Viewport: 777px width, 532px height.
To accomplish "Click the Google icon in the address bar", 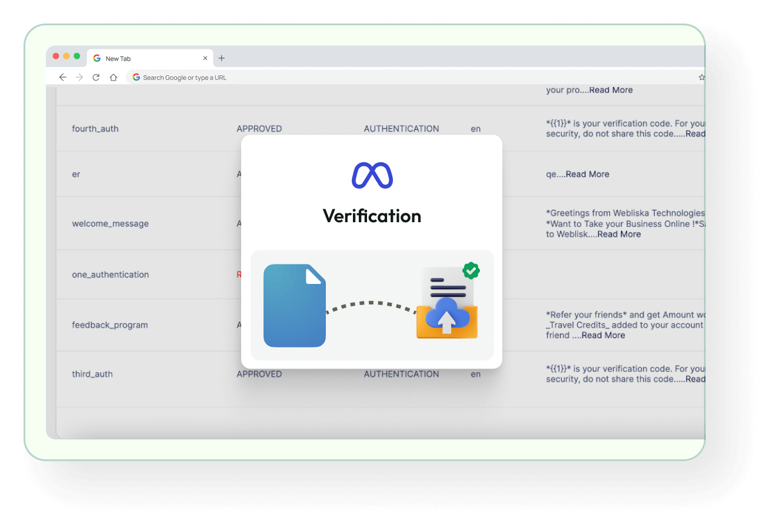I will point(136,78).
